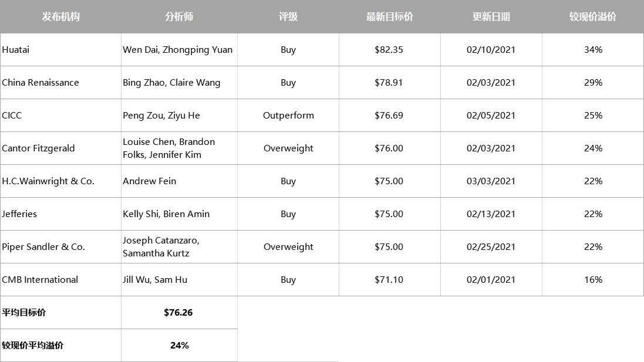This screenshot has height=362, width=644.
Task: Select the Kelly Shi, Biren Amin cell
Action: click(x=179, y=214)
